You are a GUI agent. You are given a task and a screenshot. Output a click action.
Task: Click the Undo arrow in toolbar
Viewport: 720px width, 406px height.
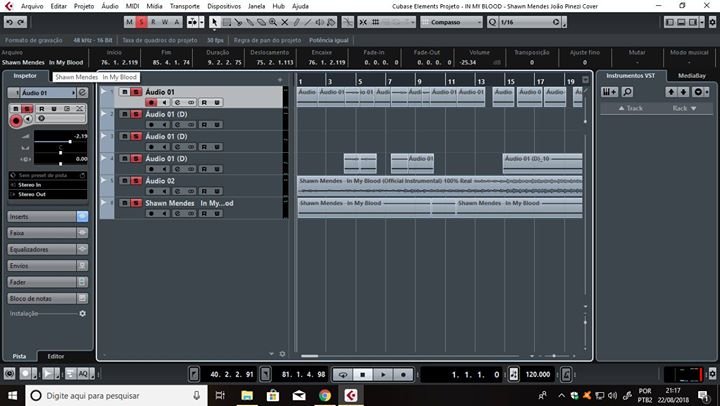point(11,21)
